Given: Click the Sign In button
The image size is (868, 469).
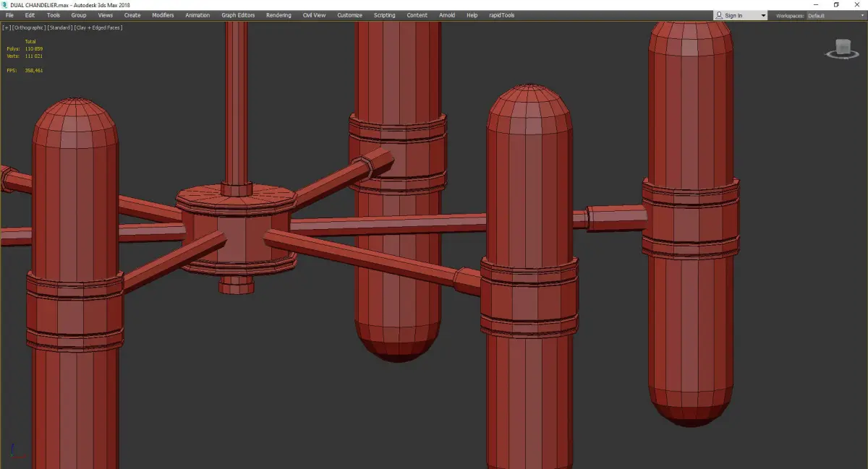Looking at the screenshot, I should (x=733, y=15).
